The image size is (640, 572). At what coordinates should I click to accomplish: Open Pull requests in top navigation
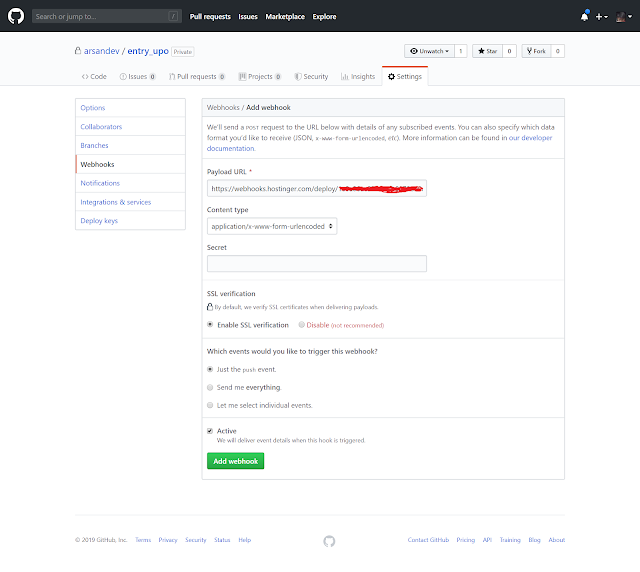point(210,17)
